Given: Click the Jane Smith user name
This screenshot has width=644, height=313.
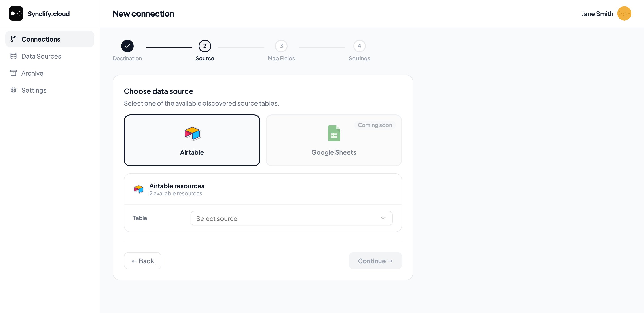Looking at the screenshot, I should (597, 14).
